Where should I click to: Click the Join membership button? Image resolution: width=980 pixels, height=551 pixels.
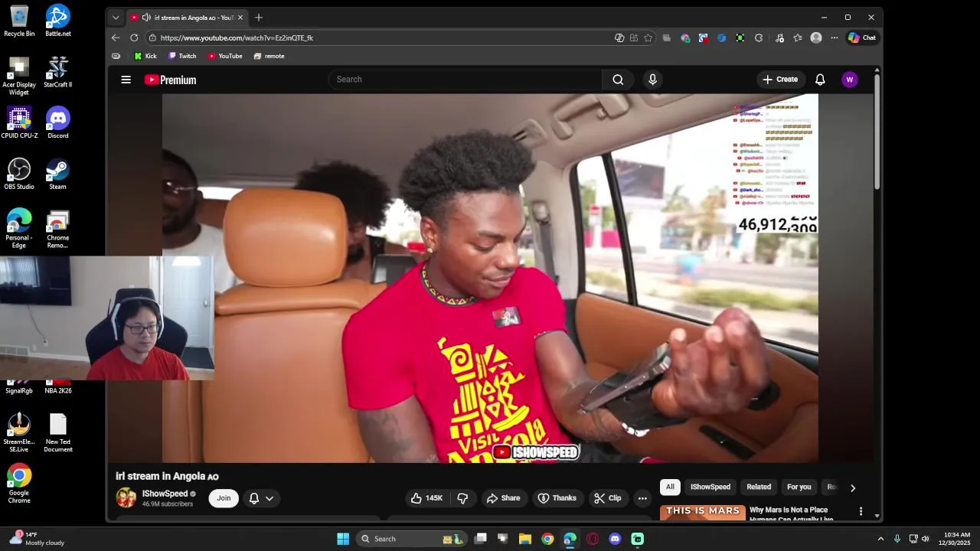[x=224, y=498]
